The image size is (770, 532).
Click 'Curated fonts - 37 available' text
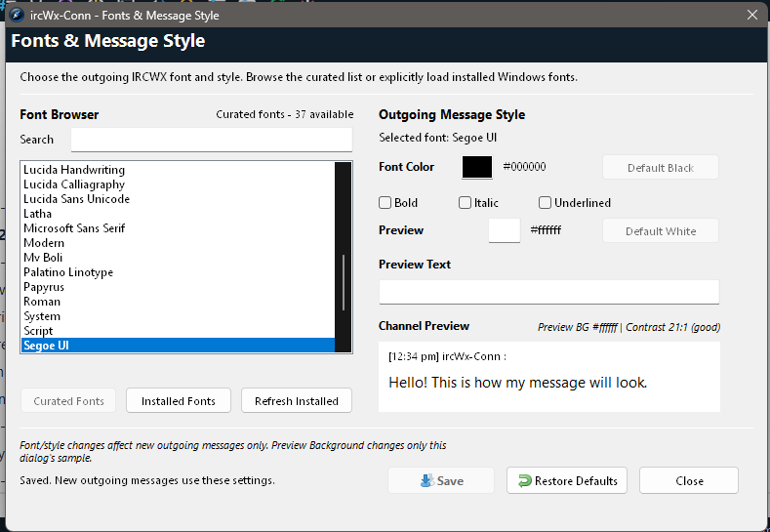285,114
